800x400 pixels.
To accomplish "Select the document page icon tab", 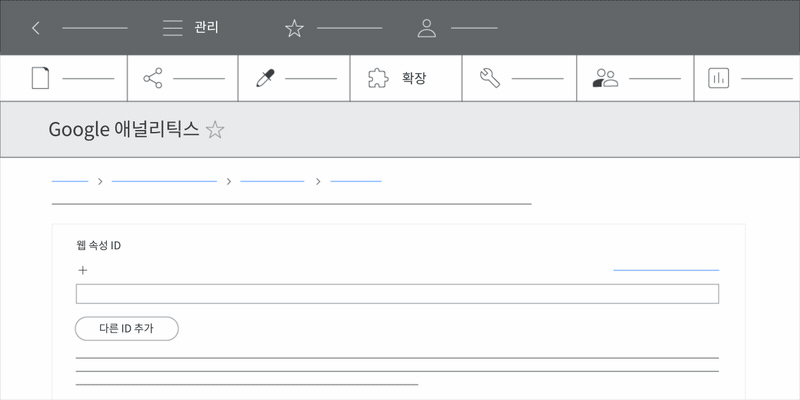I will pyautogui.click(x=40, y=78).
